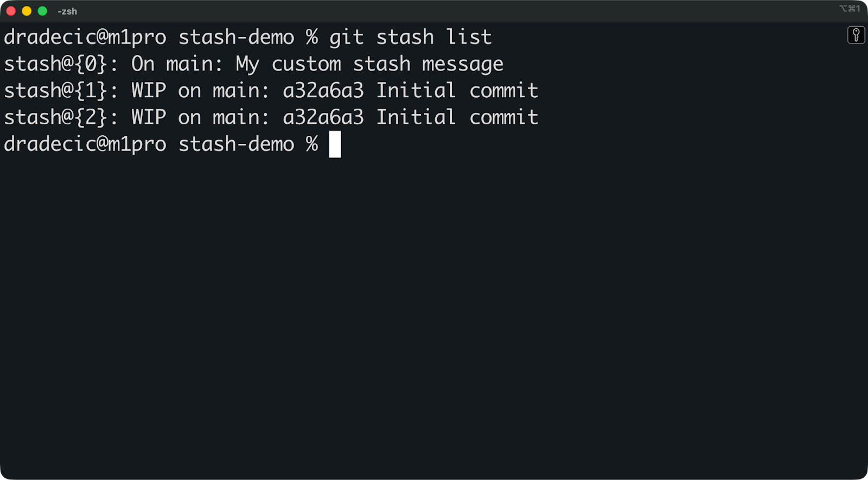This screenshot has height=480, width=868.
Task: Click the stash@{2} WIP entry
Action: point(271,117)
